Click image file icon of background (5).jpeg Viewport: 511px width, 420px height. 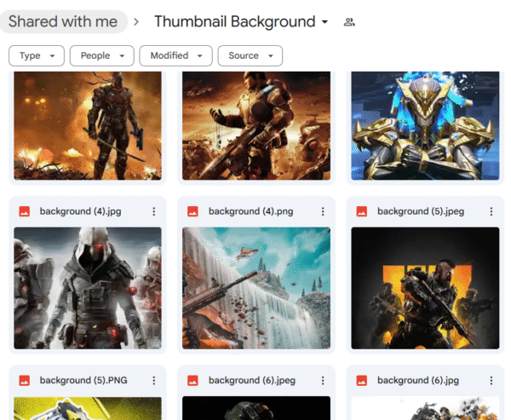pyautogui.click(x=362, y=211)
